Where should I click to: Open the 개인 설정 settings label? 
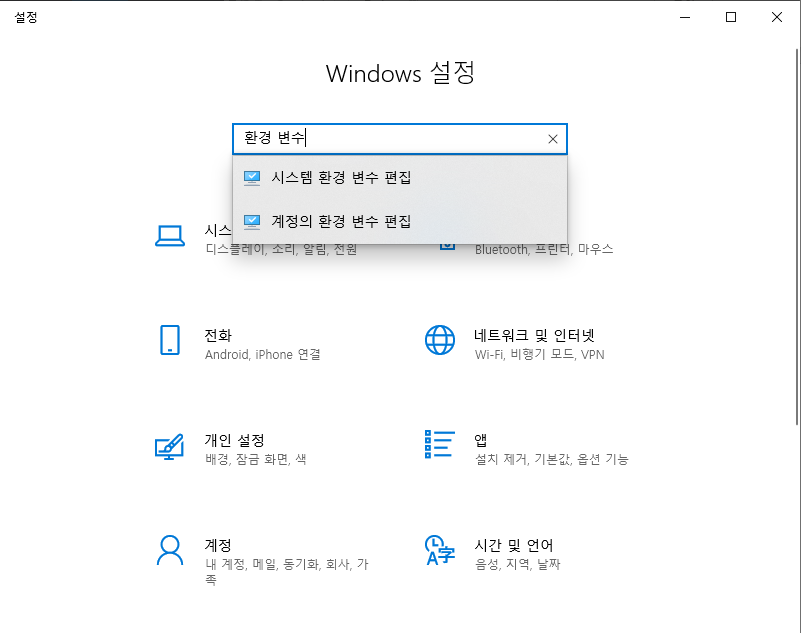[x=234, y=440]
